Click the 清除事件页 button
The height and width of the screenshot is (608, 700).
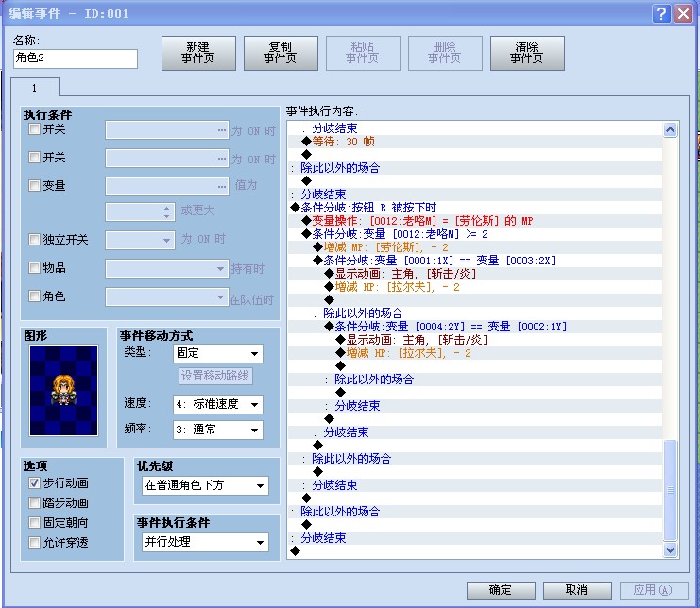(527, 53)
